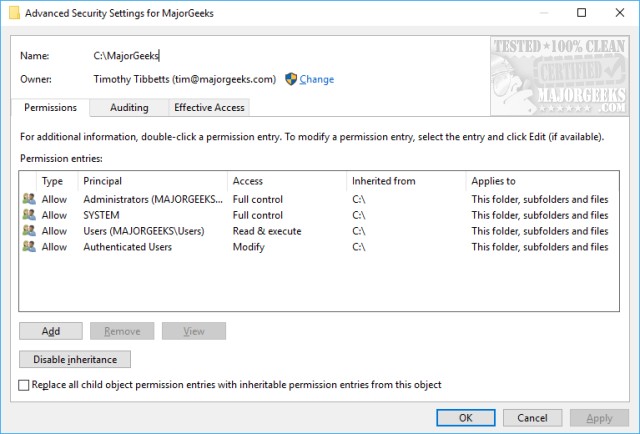
Task: Click the Cancel button
Action: click(532, 418)
